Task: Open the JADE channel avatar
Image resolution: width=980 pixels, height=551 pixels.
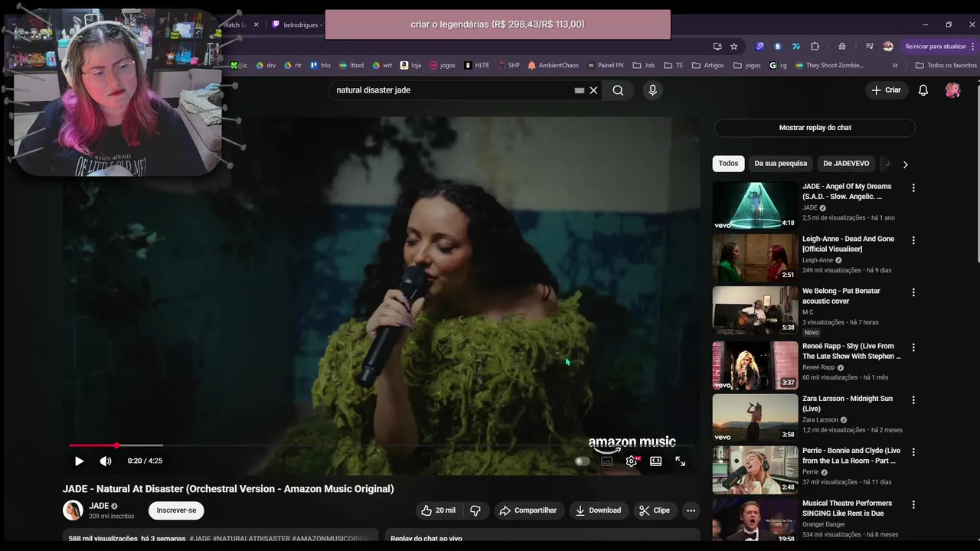Action: (x=73, y=510)
